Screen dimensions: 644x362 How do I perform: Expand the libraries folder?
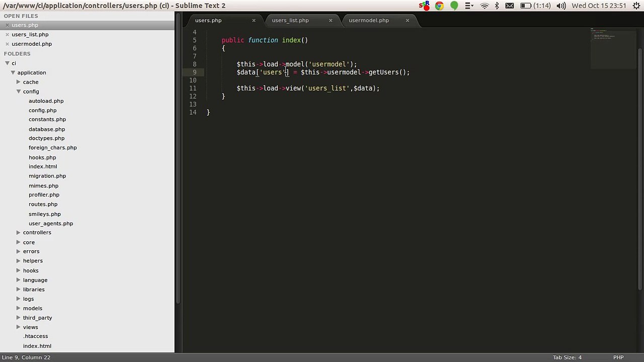[x=19, y=290]
